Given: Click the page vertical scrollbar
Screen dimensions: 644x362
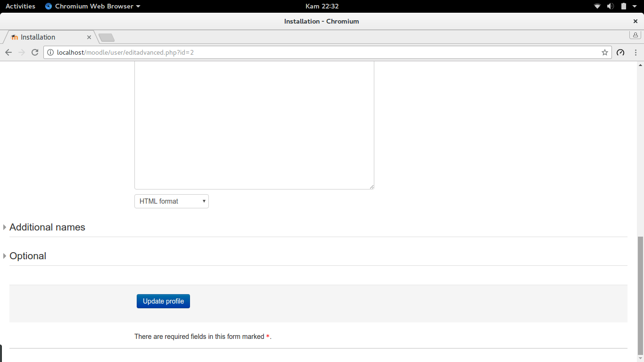Looking at the screenshot, I should 640,296.
